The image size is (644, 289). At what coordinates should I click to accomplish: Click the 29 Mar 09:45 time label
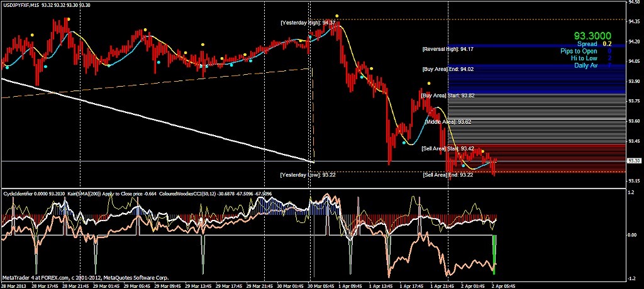167,286
